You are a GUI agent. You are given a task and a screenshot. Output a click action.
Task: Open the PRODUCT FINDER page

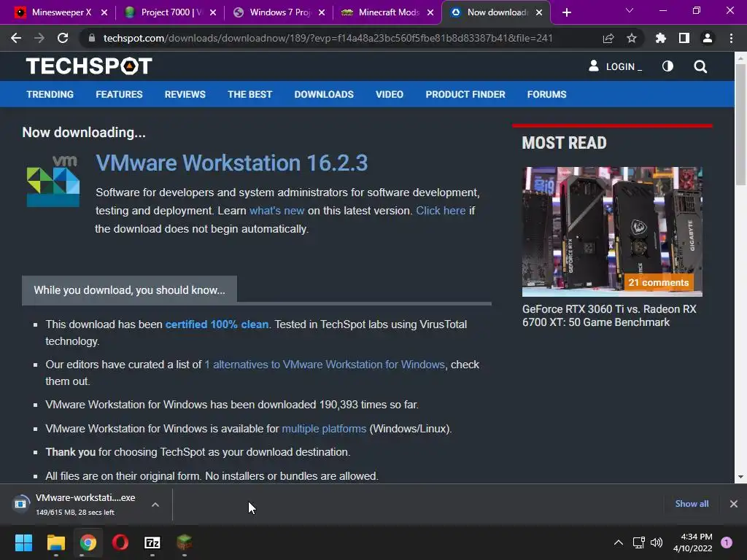tap(465, 94)
